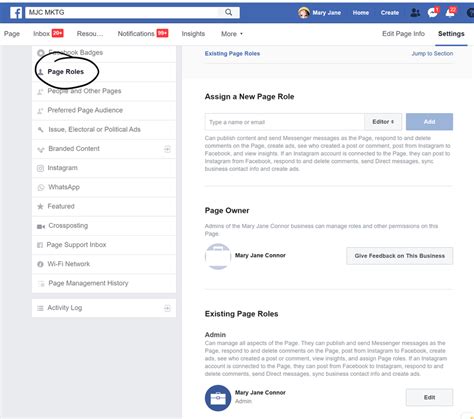
Task: Click the Add role button
Action: point(429,122)
